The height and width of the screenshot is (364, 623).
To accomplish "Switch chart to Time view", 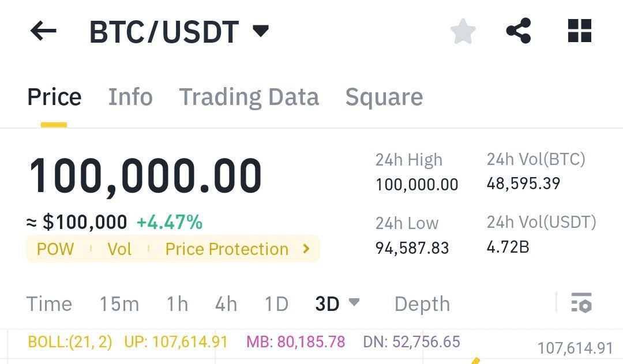I will pos(49,304).
